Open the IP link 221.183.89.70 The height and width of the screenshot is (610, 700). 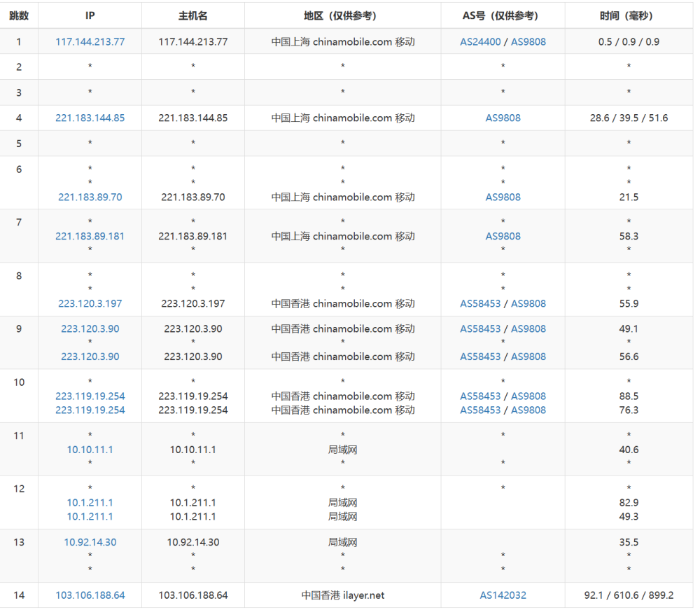click(x=90, y=197)
